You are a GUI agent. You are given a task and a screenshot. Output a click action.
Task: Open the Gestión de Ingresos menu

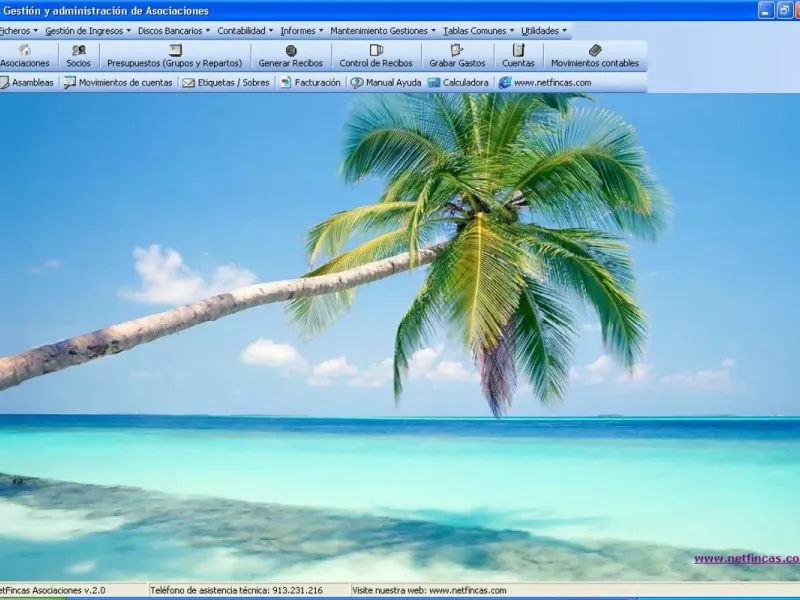point(88,31)
